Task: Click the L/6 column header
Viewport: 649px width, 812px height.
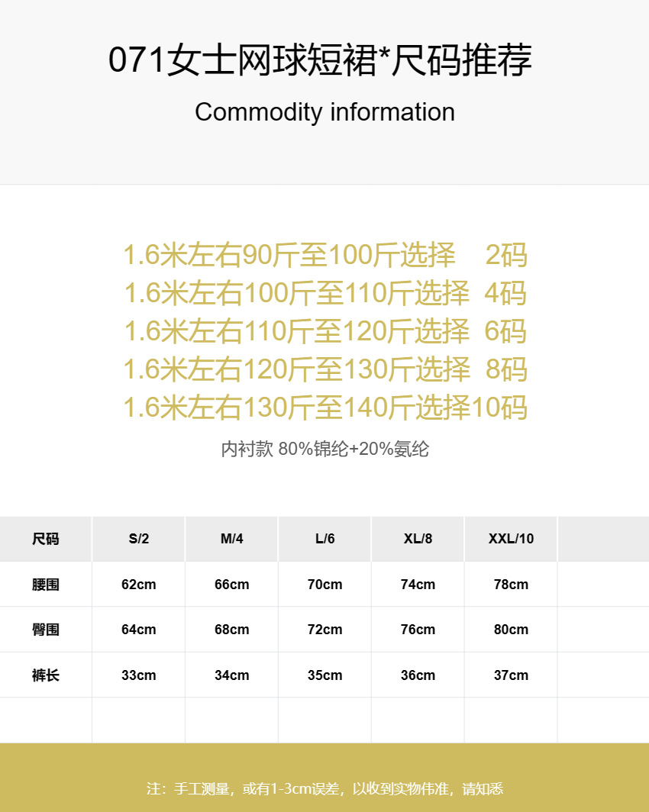Action: coord(324,539)
